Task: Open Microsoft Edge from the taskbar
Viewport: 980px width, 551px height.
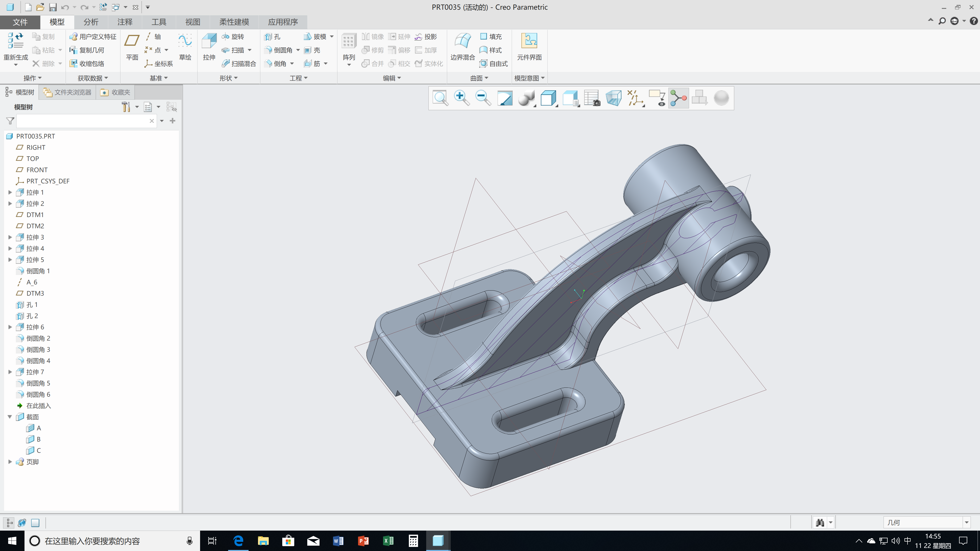Action: (x=238, y=541)
